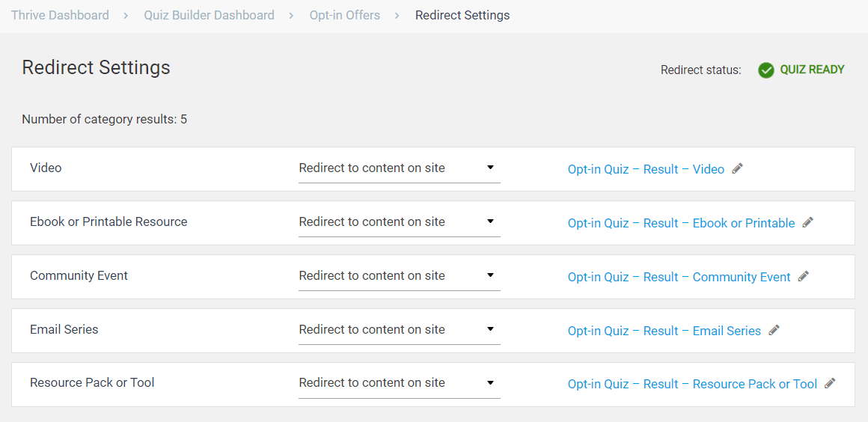Expand Email Series redirect dropdown
The height and width of the screenshot is (422, 868).
[399, 330]
